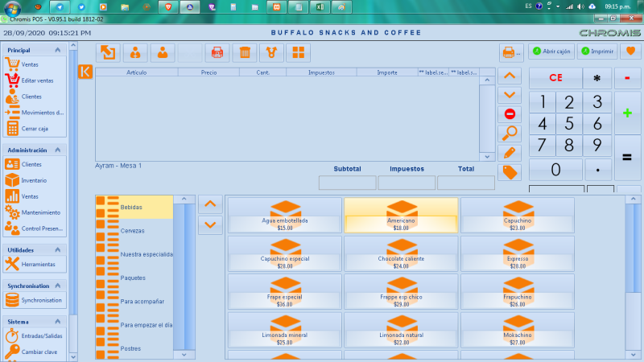Move ticket line selection up
644x362 pixels.
pos(510,76)
